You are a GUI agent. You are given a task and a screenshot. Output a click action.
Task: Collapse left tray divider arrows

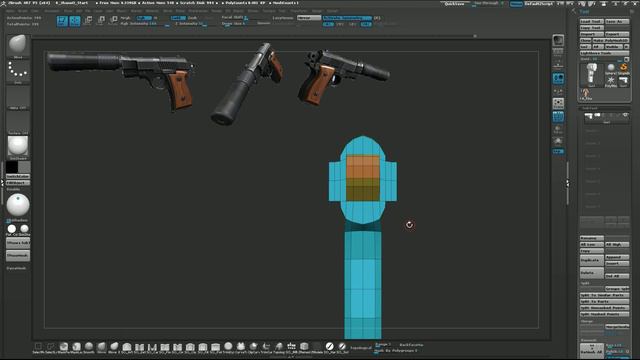2,182
